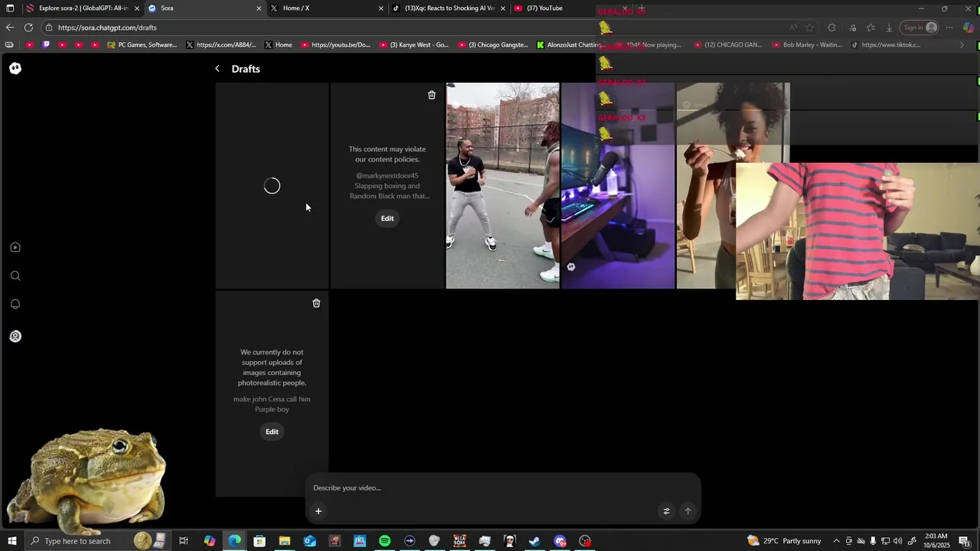Image resolution: width=980 pixels, height=551 pixels.
Task: Open PC Games, Software bookmark
Action: [142, 45]
